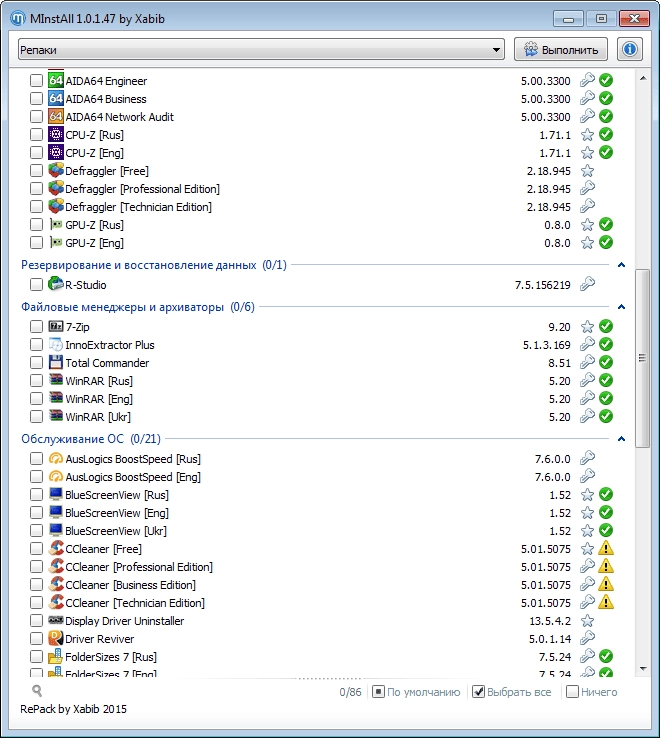This screenshot has width=660, height=738.
Task: Click the star icon for CPU-Z [Rus]
Action: pyautogui.click(x=587, y=135)
